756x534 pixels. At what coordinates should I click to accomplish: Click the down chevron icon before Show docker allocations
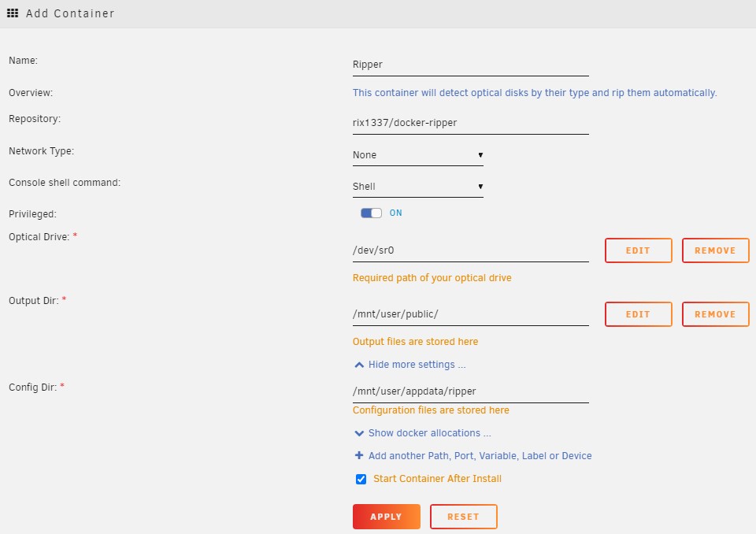point(359,433)
